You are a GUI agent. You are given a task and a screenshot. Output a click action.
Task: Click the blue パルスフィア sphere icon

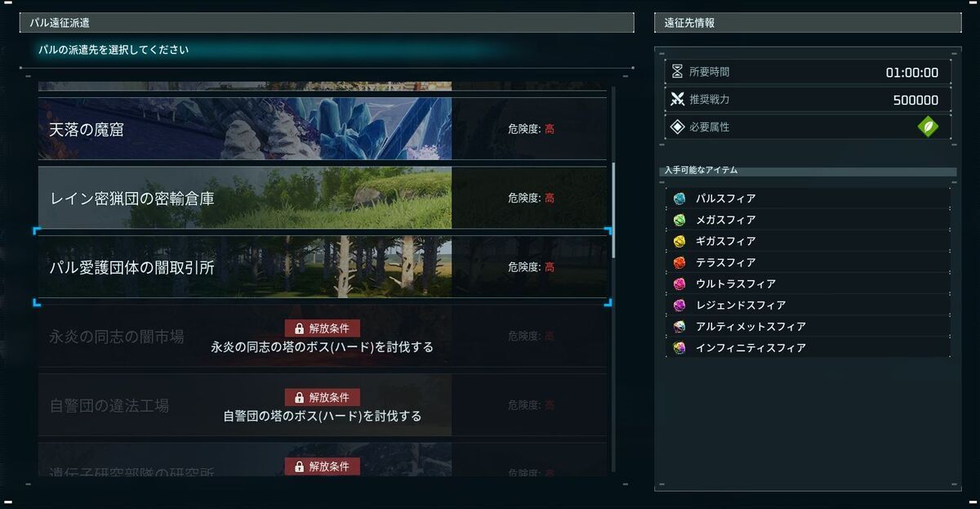tap(679, 199)
